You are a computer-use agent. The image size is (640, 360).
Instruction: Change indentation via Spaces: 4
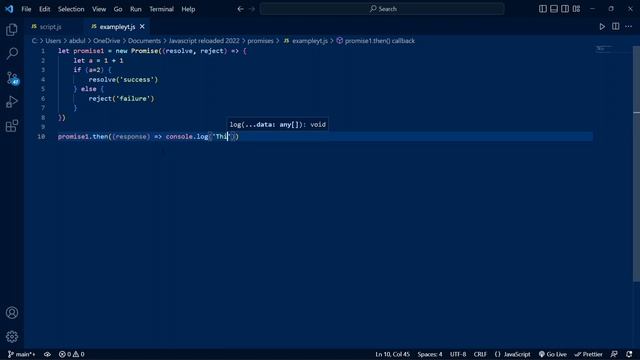pos(429,354)
